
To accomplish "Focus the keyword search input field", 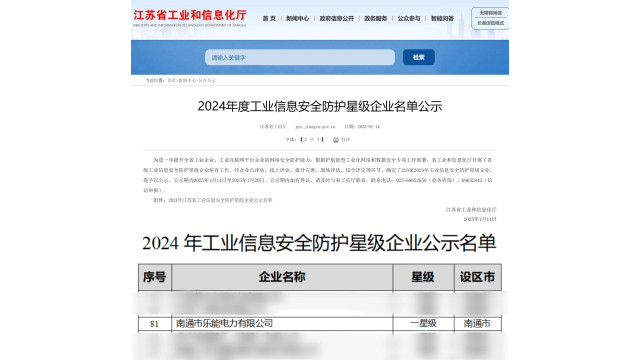I will (x=300, y=57).
